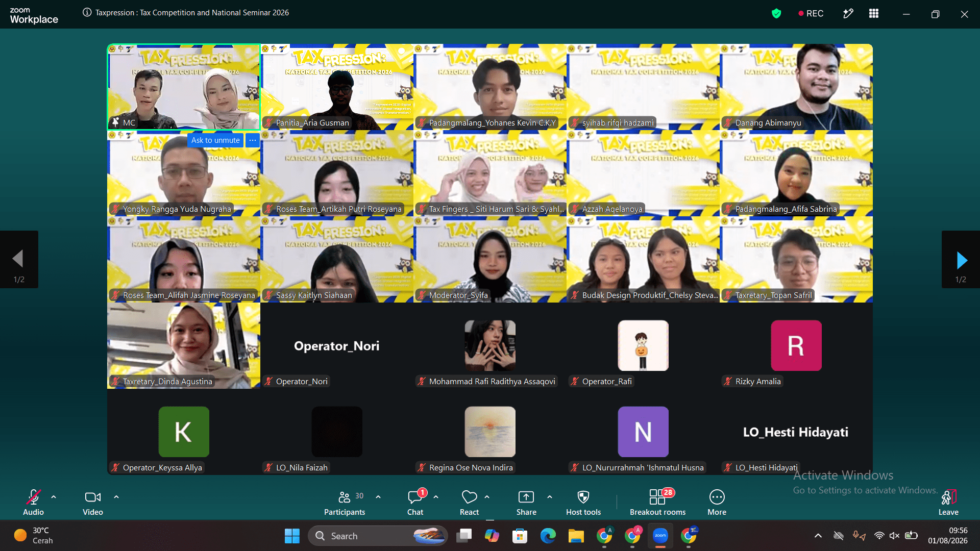Screen dimensions: 980x551
Task: Toggle camera with the Video button
Action: pos(93,502)
